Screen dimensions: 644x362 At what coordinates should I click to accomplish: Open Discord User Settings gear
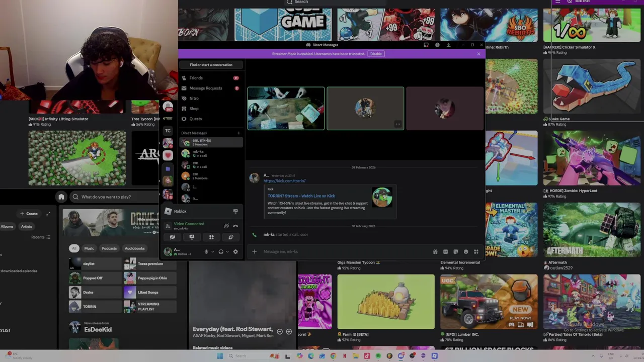[235, 252]
